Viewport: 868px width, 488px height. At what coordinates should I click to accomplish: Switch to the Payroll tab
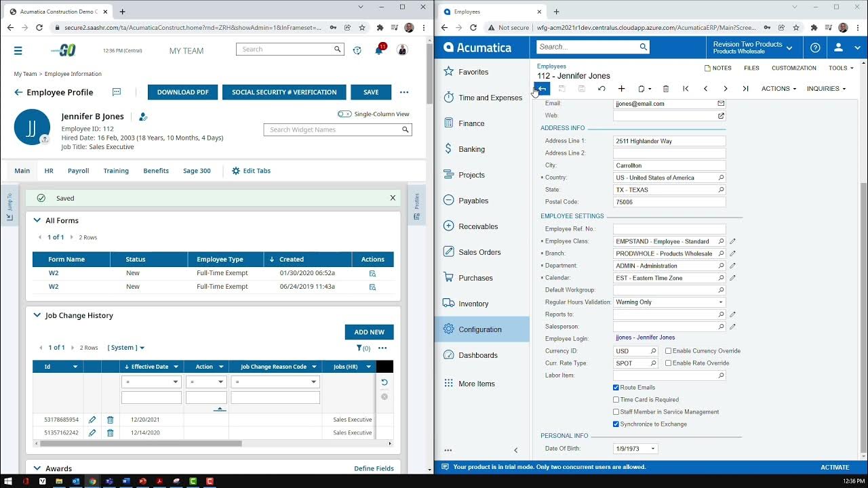[x=78, y=171]
